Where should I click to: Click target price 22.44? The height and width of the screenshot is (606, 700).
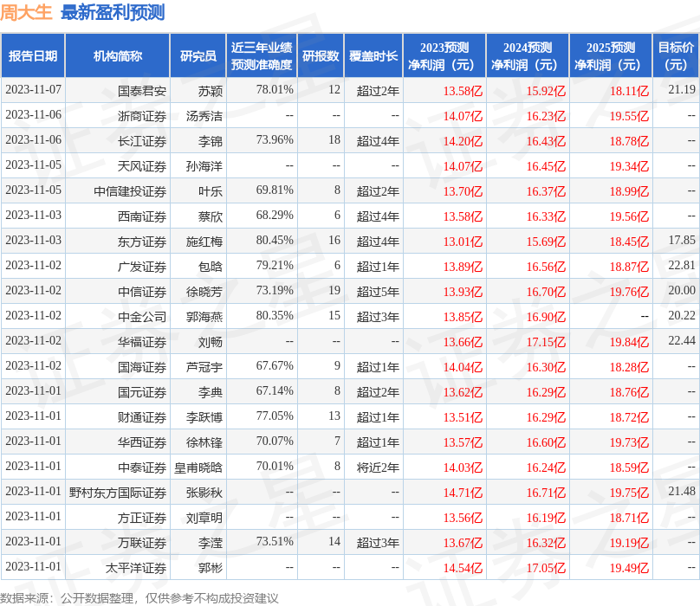pos(682,341)
